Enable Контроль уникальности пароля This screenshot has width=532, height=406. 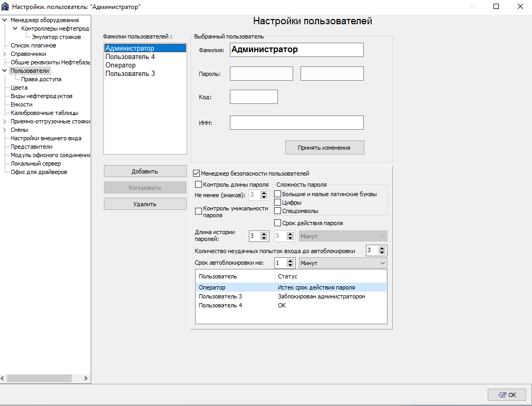point(198,211)
